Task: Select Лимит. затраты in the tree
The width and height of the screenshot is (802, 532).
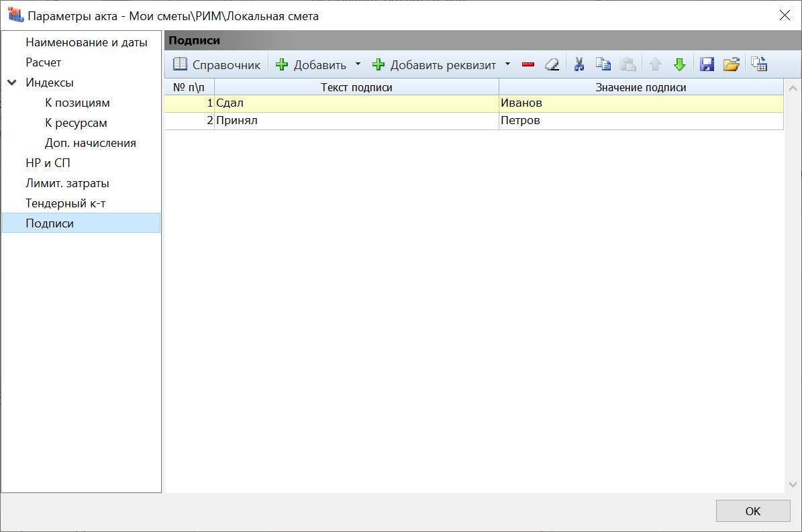Action: [x=68, y=183]
